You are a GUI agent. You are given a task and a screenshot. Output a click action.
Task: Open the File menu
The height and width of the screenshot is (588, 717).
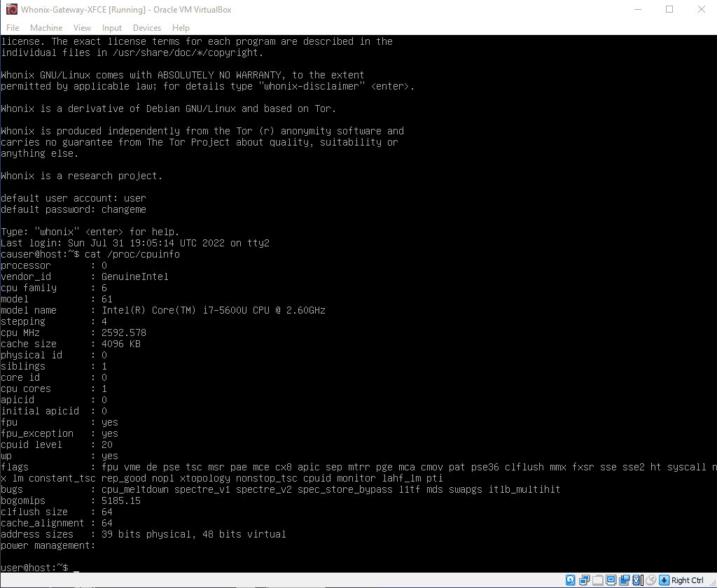click(13, 28)
